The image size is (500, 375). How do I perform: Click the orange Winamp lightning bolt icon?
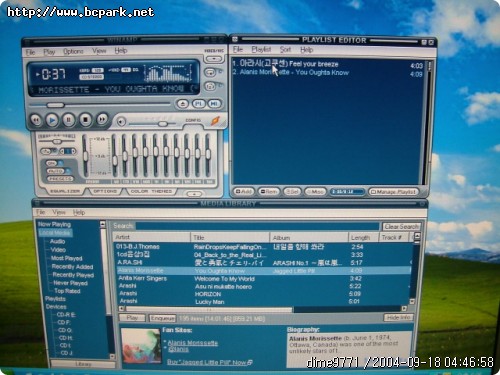[216, 121]
